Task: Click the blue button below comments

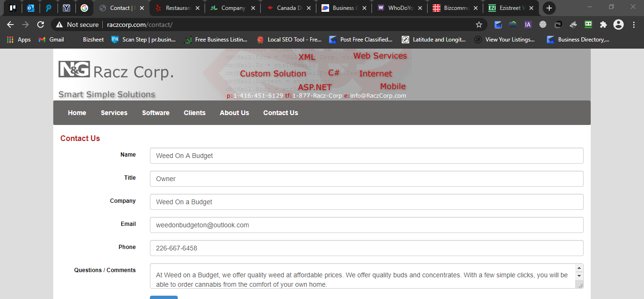Action: pos(164,297)
